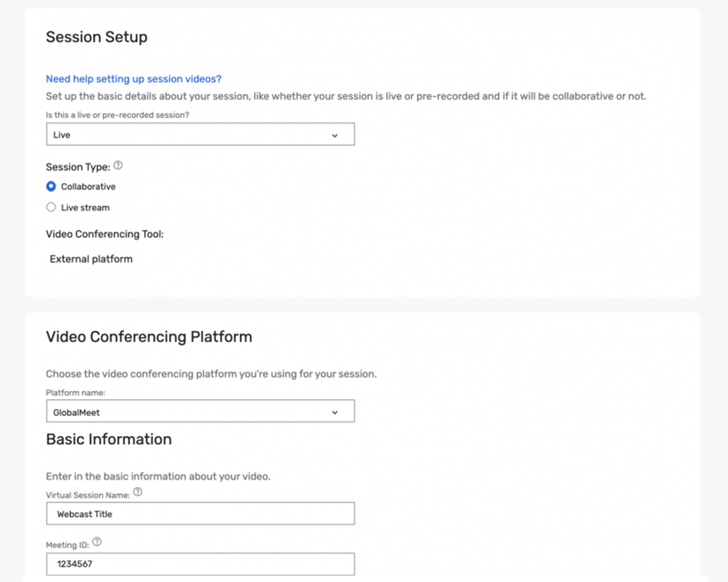Click the Meeting ID input field
The image size is (728, 582).
pos(200,564)
